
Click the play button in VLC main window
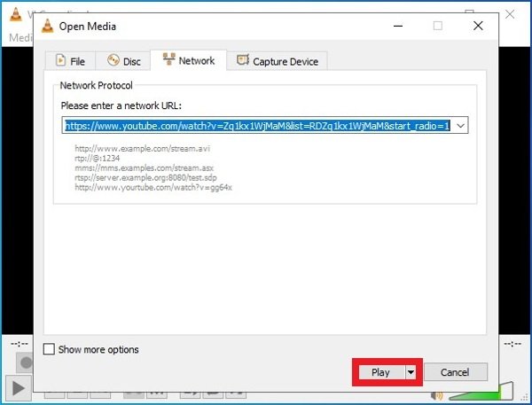(18, 388)
